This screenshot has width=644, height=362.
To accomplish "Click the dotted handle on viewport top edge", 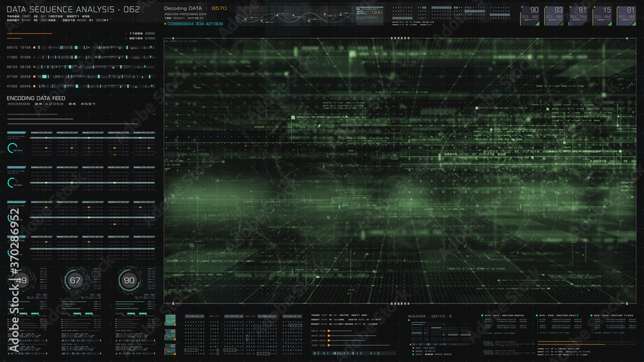I will [x=400, y=38].
